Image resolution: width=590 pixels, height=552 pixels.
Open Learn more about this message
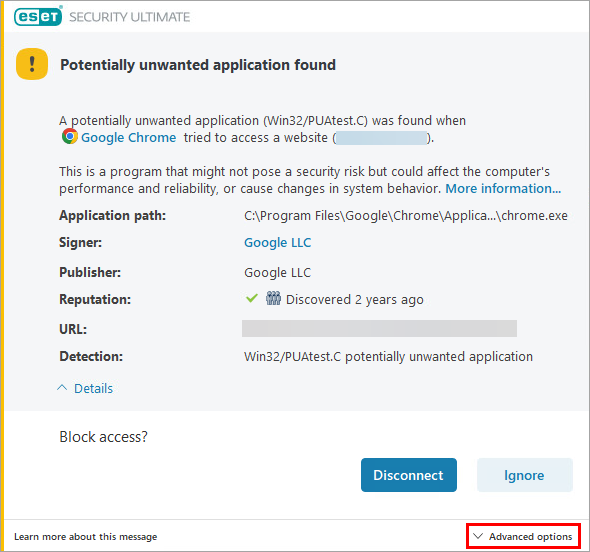coord(86,537)
